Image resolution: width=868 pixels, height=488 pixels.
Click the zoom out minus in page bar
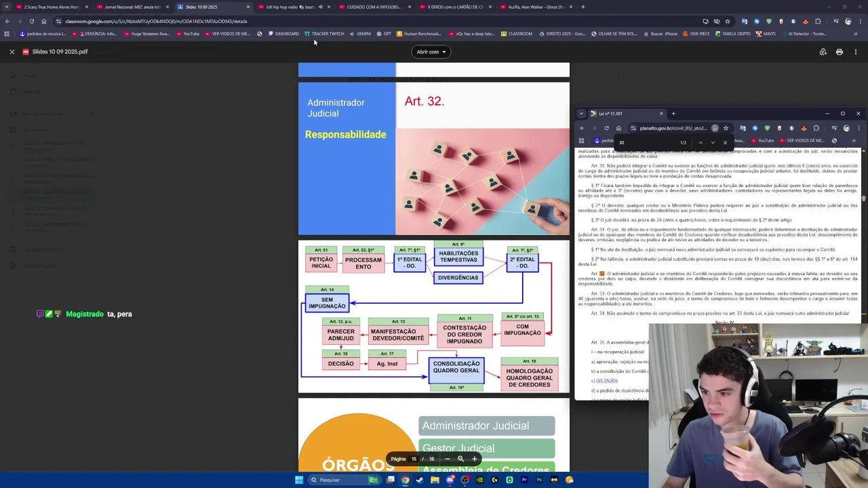pos(447,459)
